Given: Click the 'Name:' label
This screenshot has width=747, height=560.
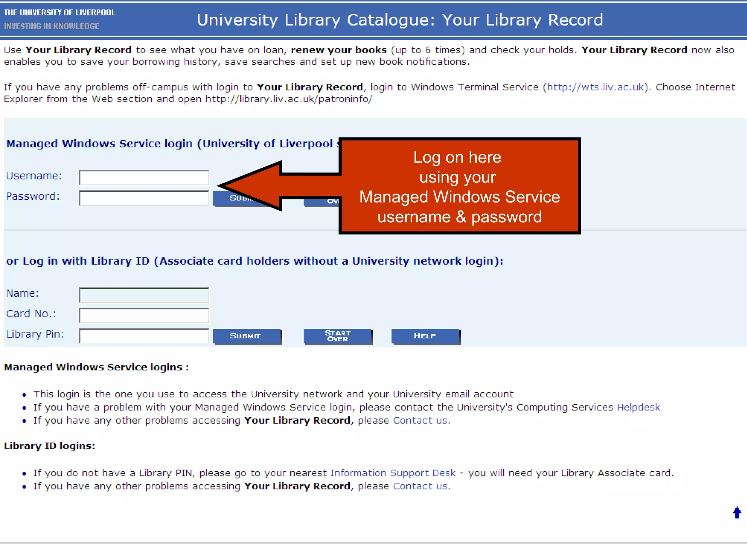Looking at the screenshot, I should pos(22,293).
